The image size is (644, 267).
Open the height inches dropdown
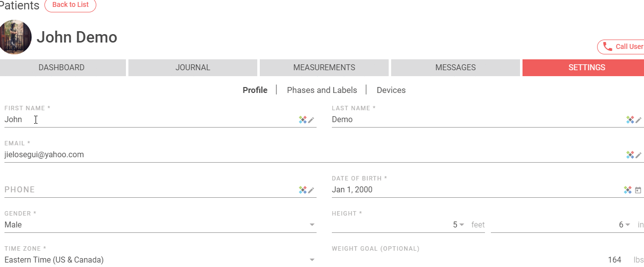628,225
